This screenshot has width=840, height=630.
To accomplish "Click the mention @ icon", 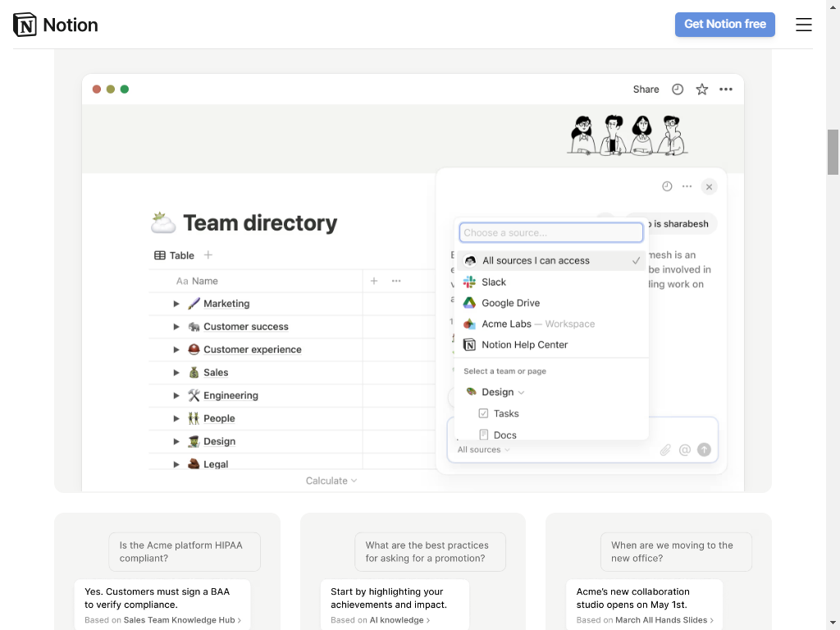I will [x=685, y=450].
